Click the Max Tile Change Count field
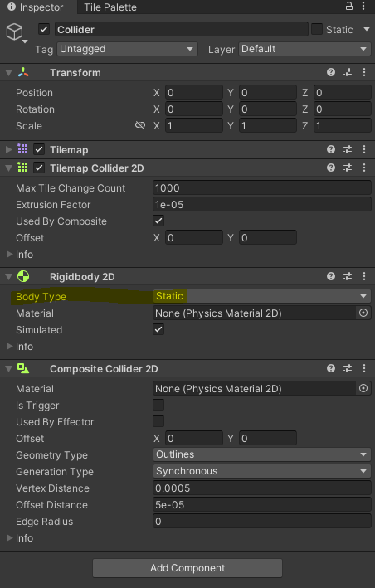Screen dimensions: 375x588 coord(261,188)
